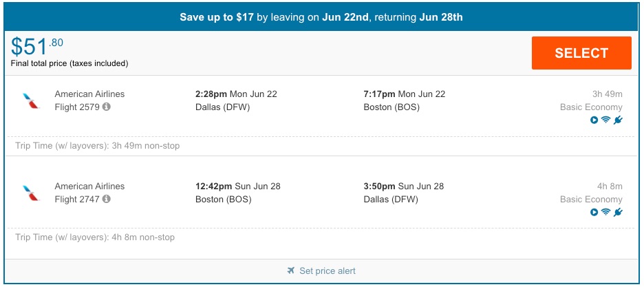Click the airplane icon beside price alert
644x287 pixels.
291,270
